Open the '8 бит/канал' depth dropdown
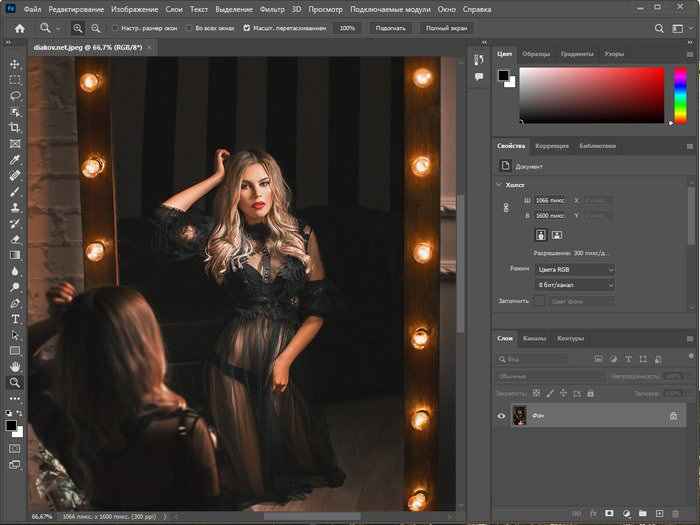Image resolution: width=700 pixels, height=525 pixels. click(574, 285)
